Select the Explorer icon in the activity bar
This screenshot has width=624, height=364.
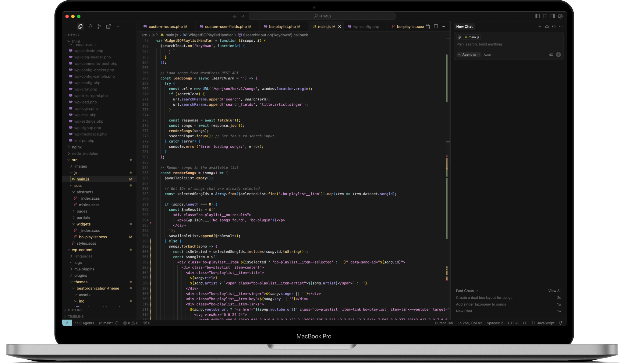coord(80,26)
